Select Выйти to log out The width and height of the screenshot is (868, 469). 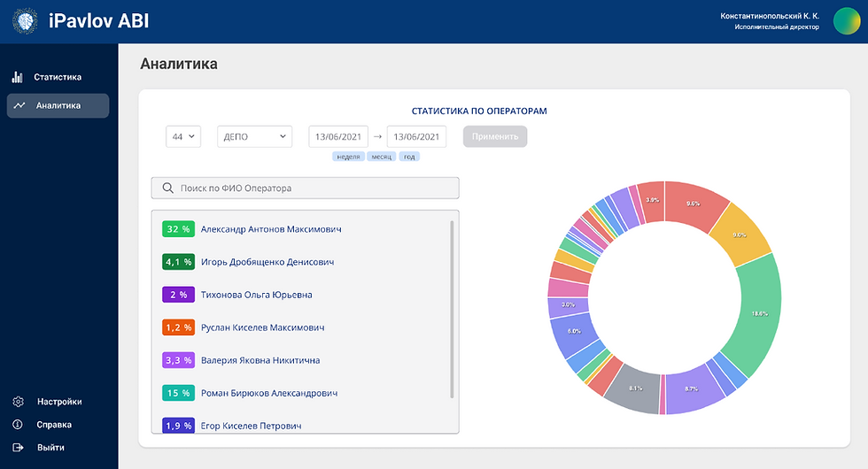[50, 448]
